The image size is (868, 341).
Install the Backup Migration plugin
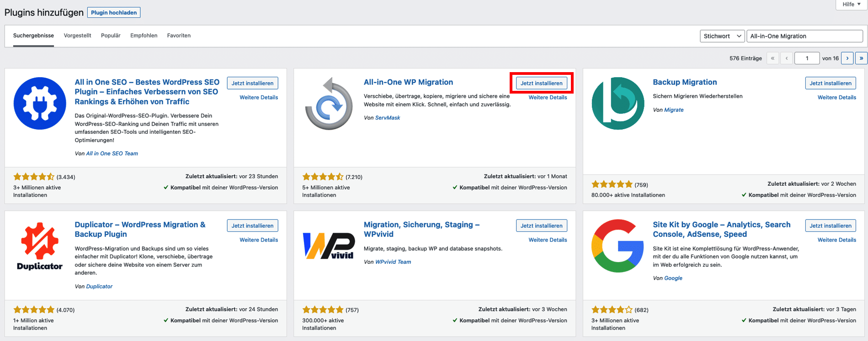pos(831,83)
